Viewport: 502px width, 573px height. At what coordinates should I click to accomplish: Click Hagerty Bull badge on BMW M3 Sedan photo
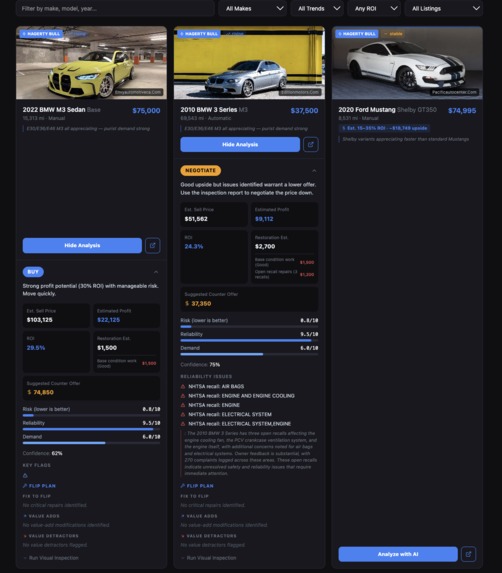41,34
